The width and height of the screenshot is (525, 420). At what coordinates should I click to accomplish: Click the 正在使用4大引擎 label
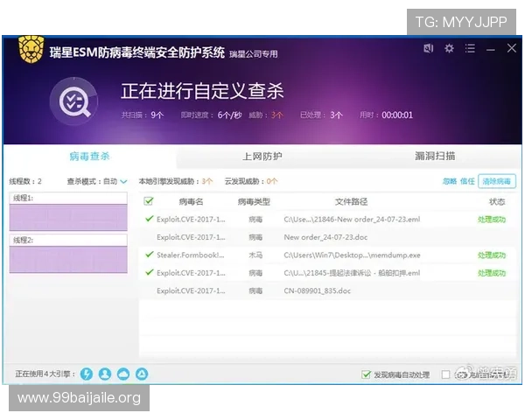tap(45, 374)
